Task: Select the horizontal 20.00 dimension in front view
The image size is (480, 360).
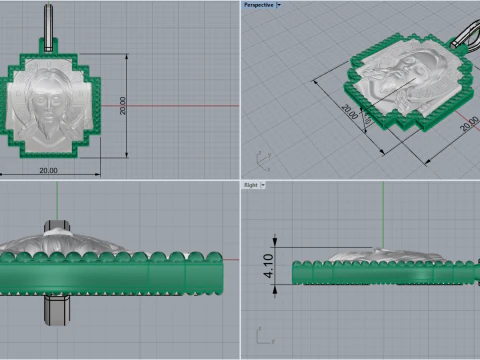Action: [48, 170]
